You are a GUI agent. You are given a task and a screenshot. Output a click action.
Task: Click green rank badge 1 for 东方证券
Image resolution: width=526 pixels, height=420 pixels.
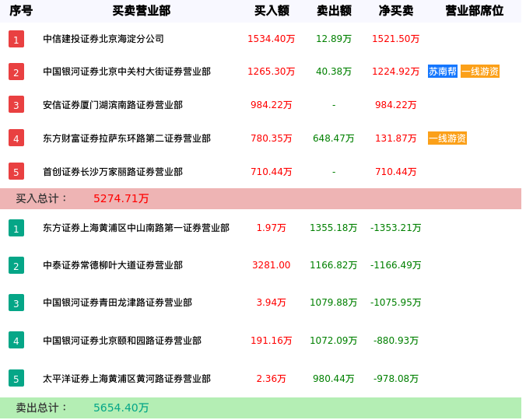click(16, 228)
